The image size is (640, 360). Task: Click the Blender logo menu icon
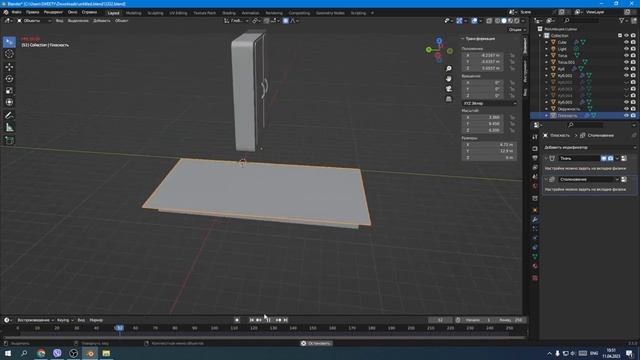pyautogui.click(x=6, y=12)
